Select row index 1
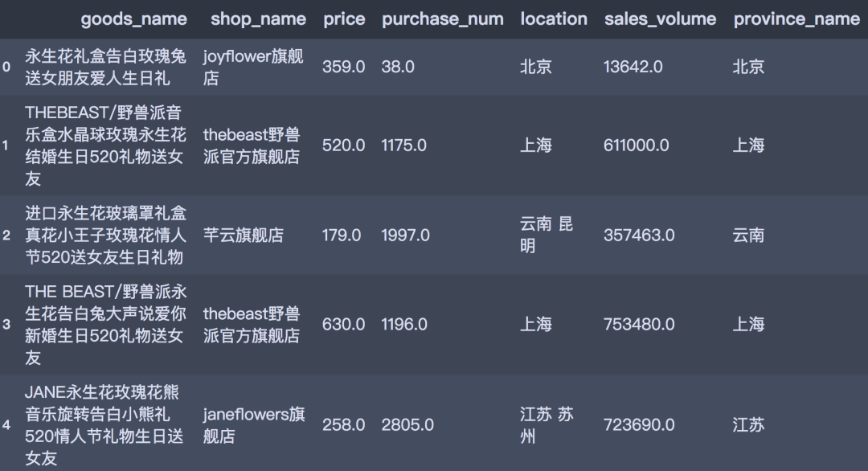 click(6, 145)
